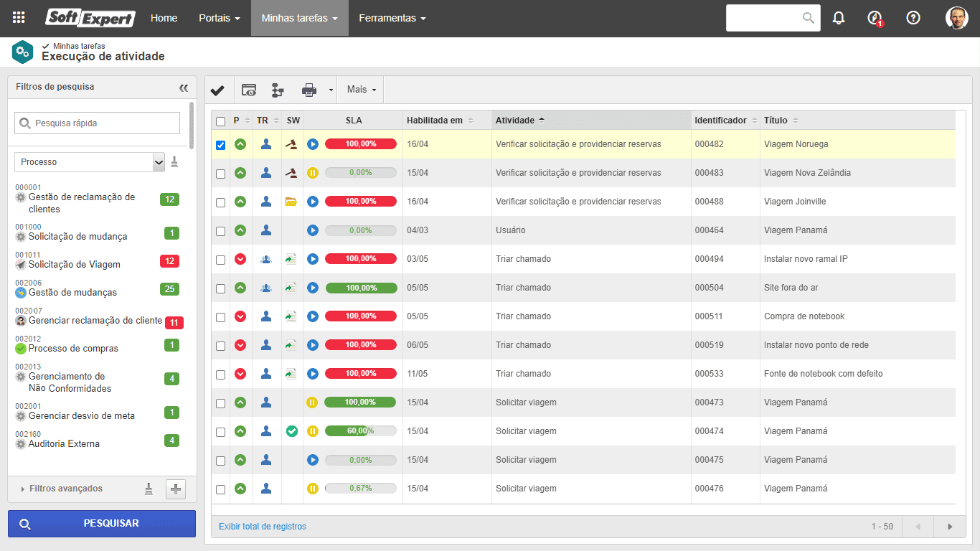The height and width of the screenshot is (551, 980).
Task: Open the Processo dropdown
Action: pyautogui.click(x=90, y=162)
